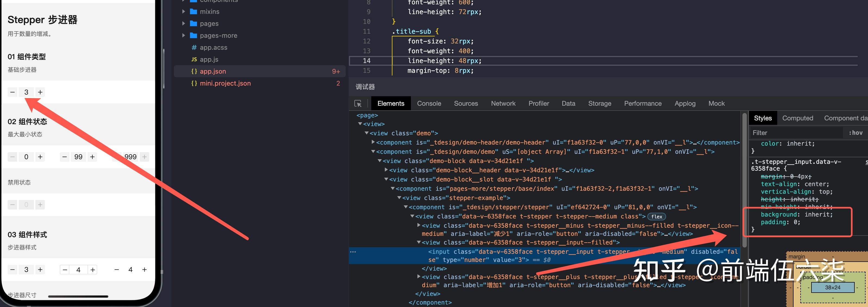Switch to the Computed styles tab
The image size is (868, 307).
(x=797, y=118)
